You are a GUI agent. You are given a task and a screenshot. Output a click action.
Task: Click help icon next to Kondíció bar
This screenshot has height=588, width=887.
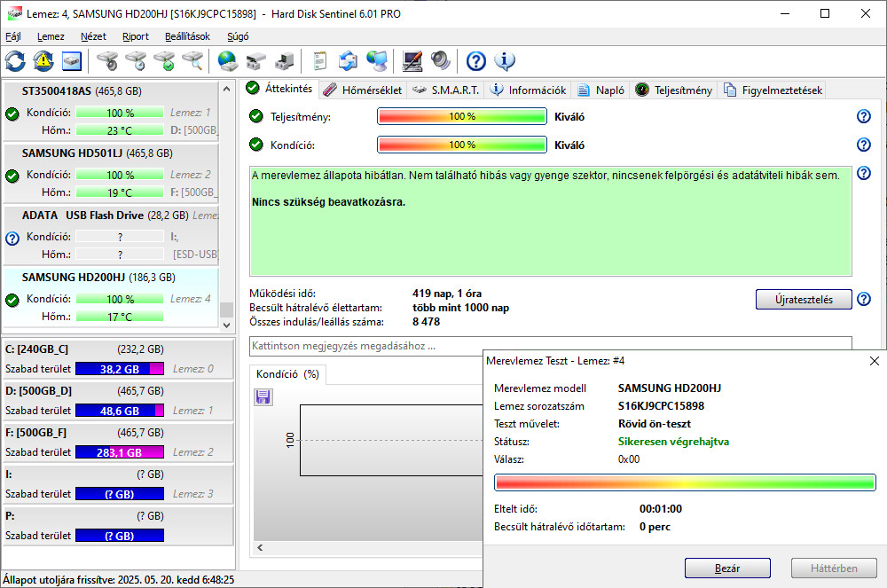[x=864, y=145]
